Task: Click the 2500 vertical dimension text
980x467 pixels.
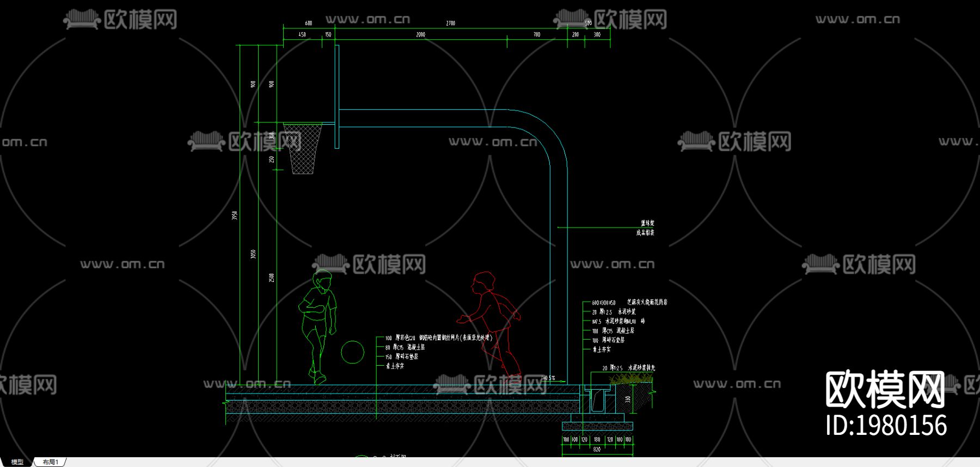Action: [272, 278]
